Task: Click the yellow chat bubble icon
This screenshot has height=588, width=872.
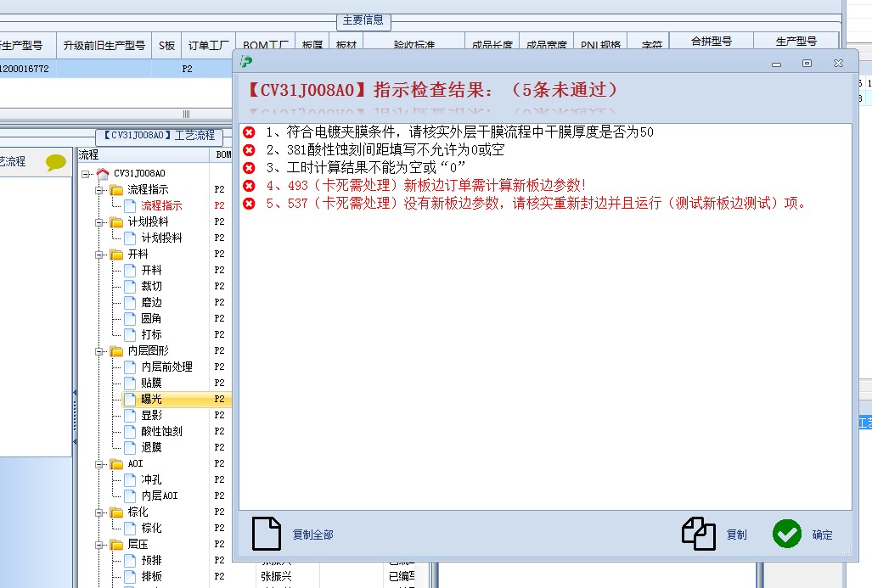Action: pos(56,162)
